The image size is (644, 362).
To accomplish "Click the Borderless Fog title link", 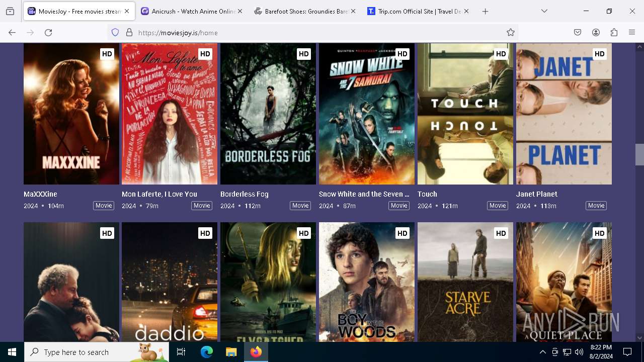I will 245,194.
